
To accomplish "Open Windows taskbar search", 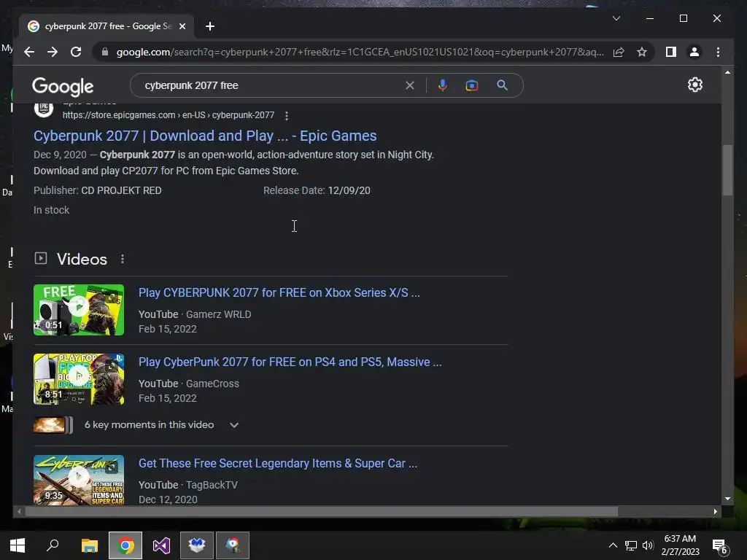I will pyautogui.click(x=53, y=545).
